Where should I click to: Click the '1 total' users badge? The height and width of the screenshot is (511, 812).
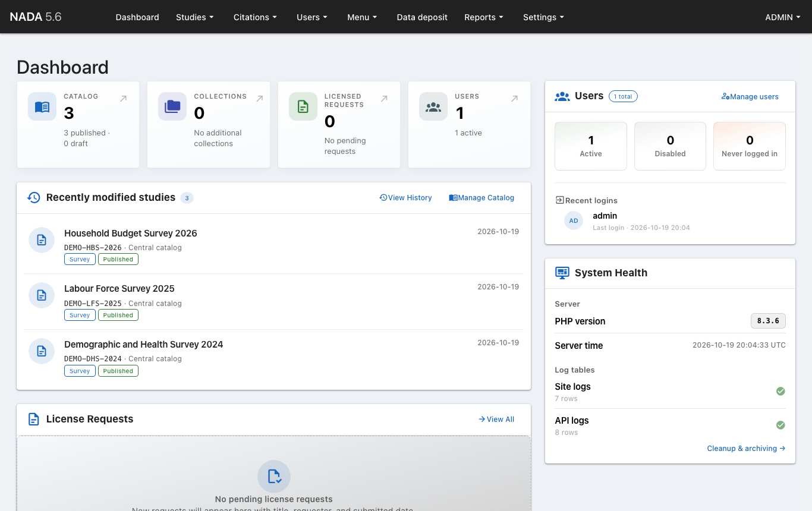[x=623, y=96]
